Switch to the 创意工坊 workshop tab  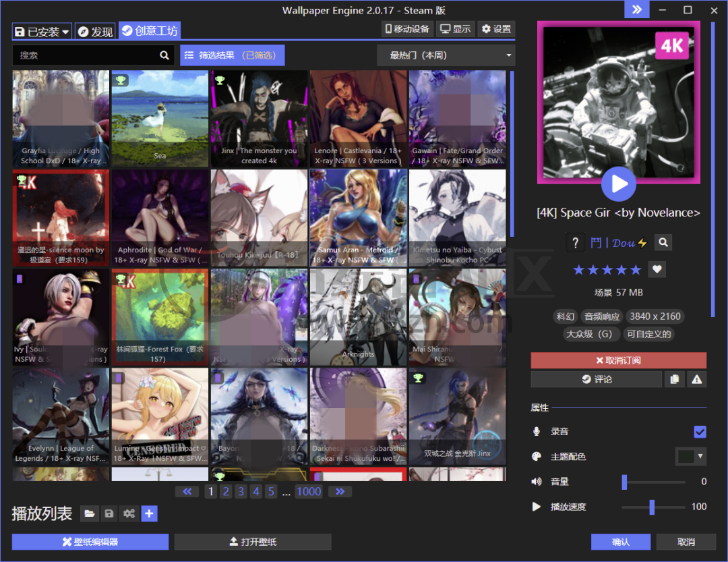point(150,30)
